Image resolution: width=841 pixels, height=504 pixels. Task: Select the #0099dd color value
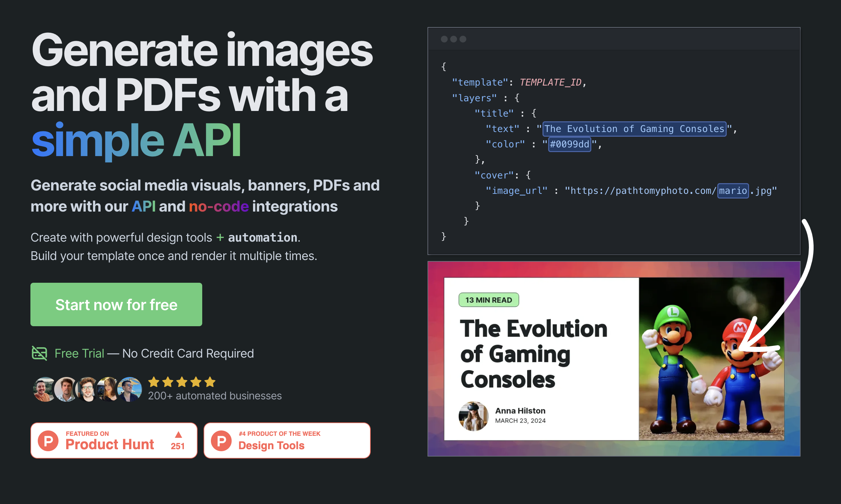[x=569, y=144]
